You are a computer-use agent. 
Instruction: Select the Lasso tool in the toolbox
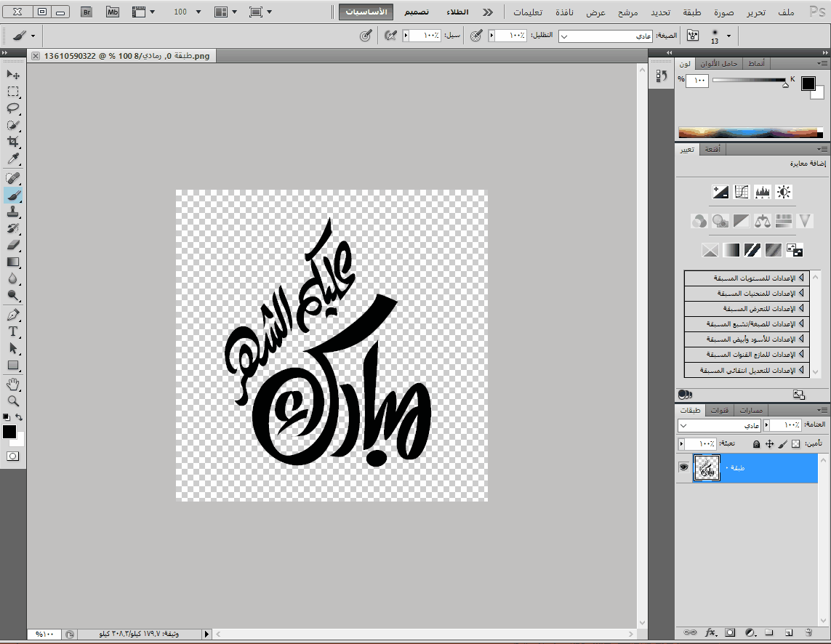[x=13, y=108]
